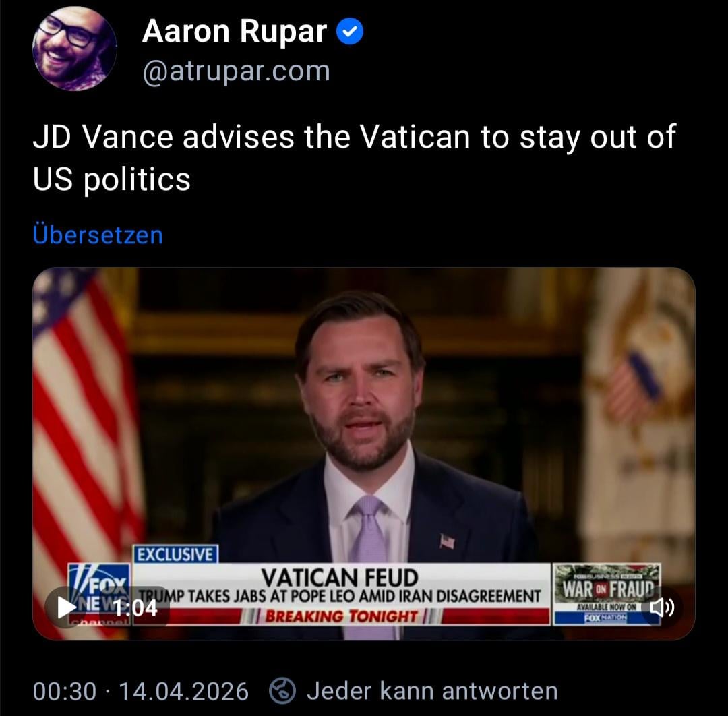
Task: Click the BREAKING TONIGHT ticker strip
Action: coord(341,616)
